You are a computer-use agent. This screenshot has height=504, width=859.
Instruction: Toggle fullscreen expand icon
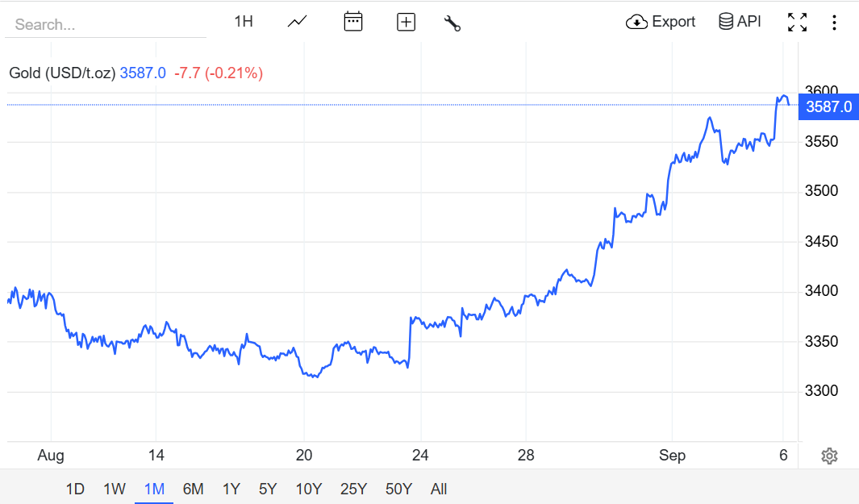797,23
